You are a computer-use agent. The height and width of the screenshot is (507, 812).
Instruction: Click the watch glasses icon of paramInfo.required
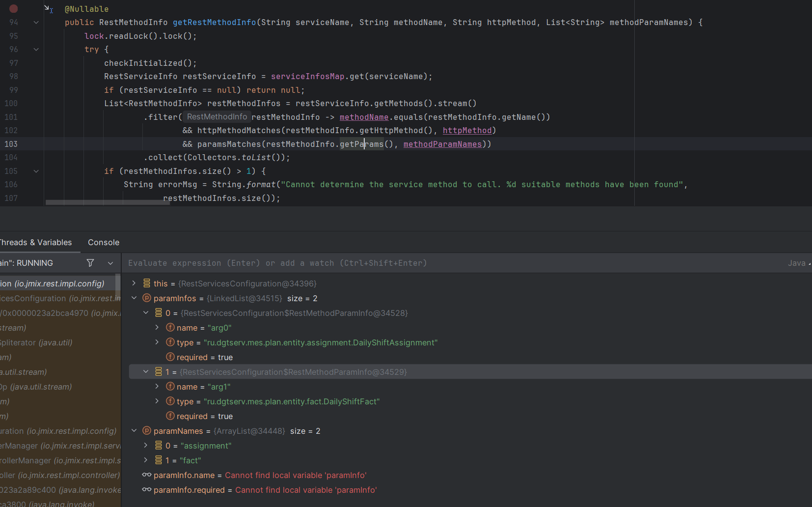click(x=147, y=490)
